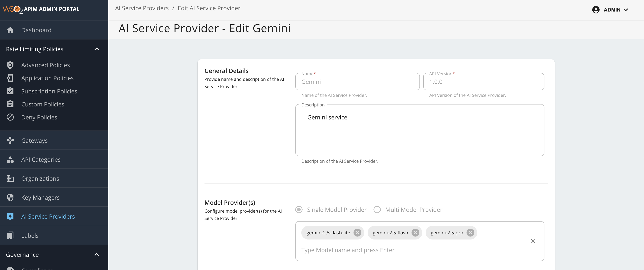
Task: Clear all models with the X button
Action: pyautogui.click(x=533, y=241)
